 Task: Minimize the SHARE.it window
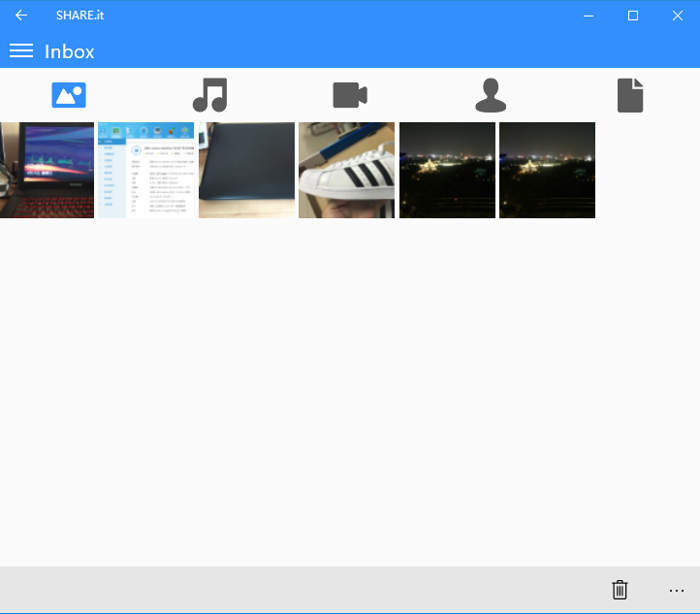589,16
